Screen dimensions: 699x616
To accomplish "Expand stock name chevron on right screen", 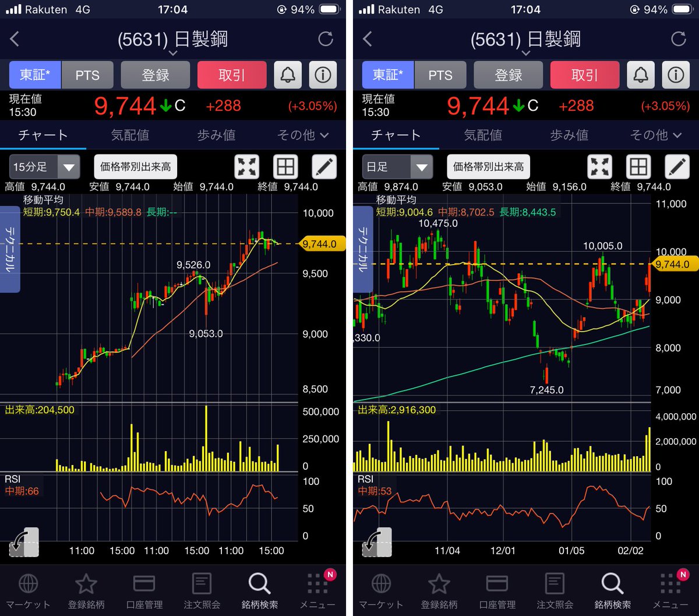I will pos(526,53).
